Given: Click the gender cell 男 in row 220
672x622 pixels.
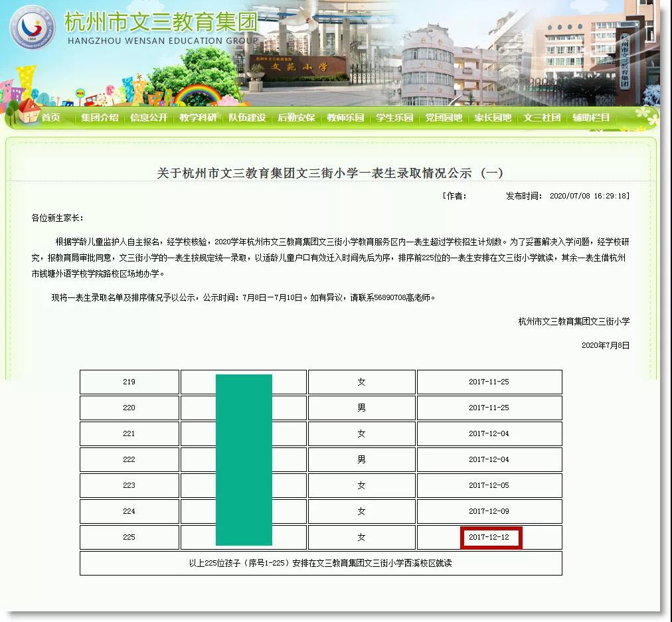Looking at the screenshot, I should [362, 408].
